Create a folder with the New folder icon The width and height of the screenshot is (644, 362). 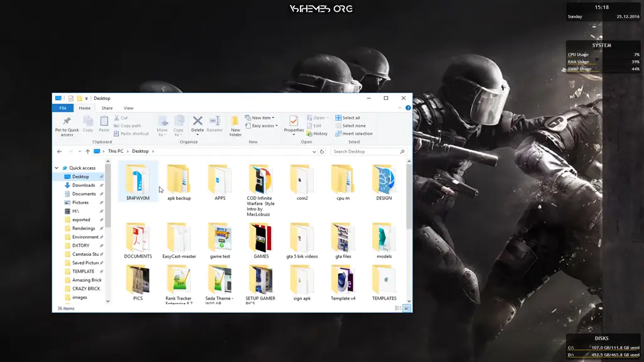(x=235, y=121)
